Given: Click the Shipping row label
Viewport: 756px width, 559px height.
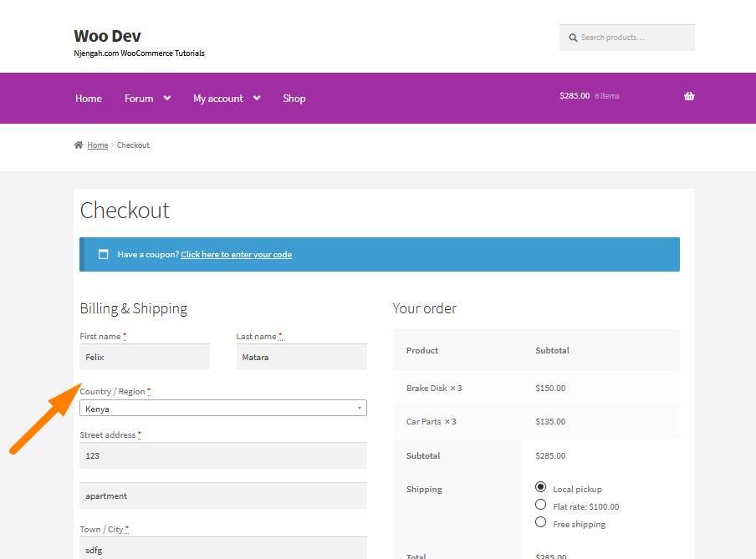Looking at the screenshot, I should (x=424, y=489).
